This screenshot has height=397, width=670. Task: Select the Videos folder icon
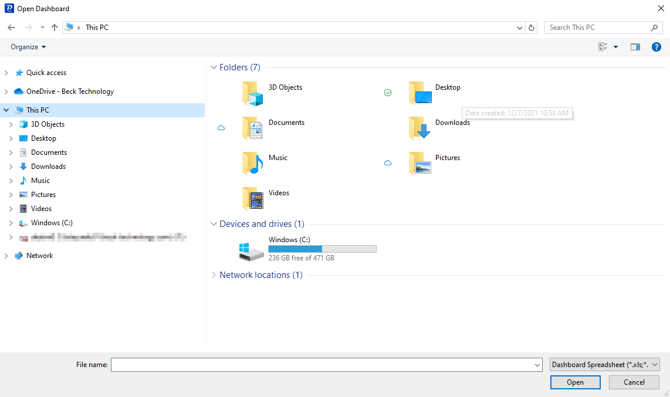point(252,199)
